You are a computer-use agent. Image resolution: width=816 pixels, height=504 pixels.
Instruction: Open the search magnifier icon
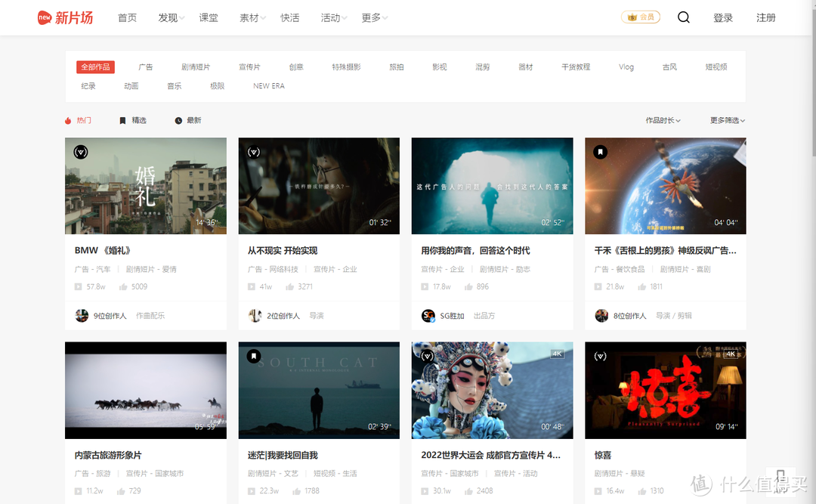[x=684, y=17]
